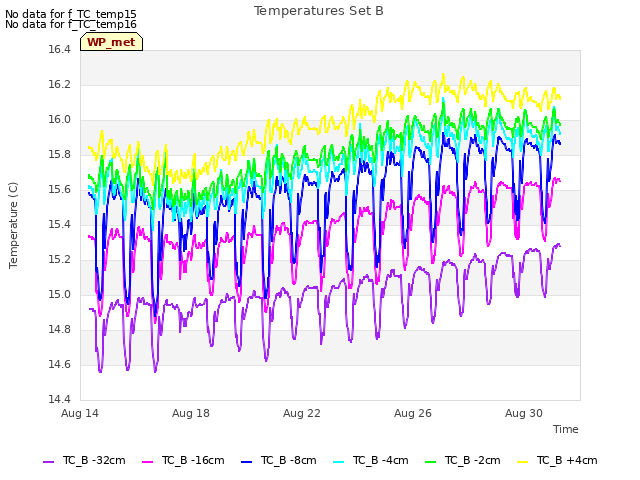This screenshot has height=480, width=640.
Task: Click the 15.2 y-axis tick label
Action: pyautogui.click(x=60, y=260)
